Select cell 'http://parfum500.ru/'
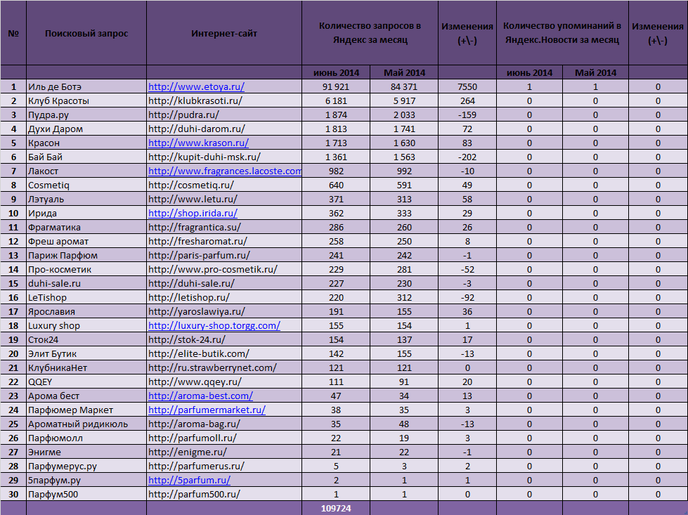This screenshot has width=688, height=515. click(224, 494)
